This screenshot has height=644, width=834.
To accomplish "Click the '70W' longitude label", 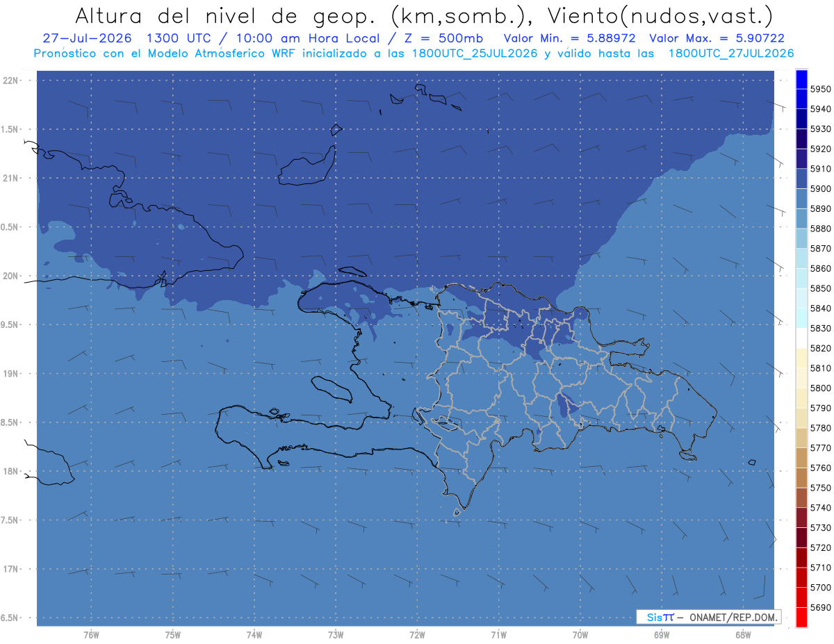I will coord(580,635).
